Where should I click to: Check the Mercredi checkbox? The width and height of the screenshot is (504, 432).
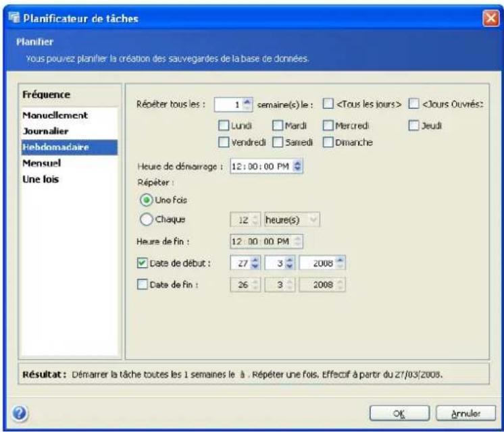328,126
